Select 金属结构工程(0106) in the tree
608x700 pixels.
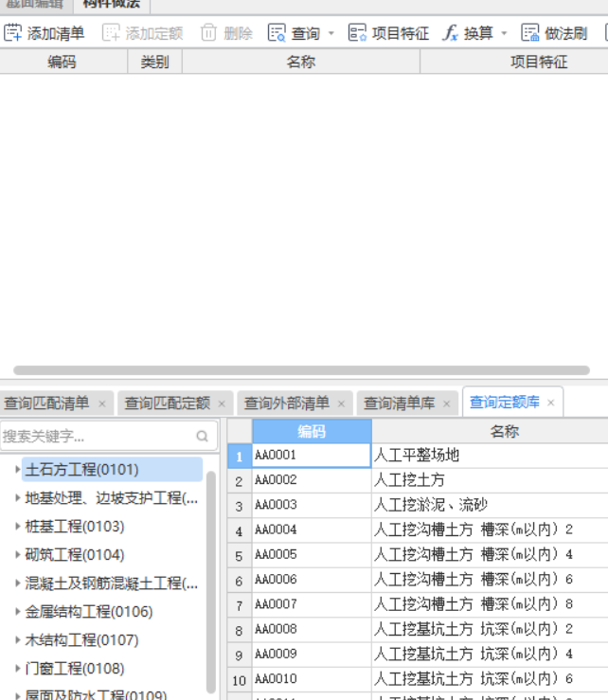(x=89, y=611)
